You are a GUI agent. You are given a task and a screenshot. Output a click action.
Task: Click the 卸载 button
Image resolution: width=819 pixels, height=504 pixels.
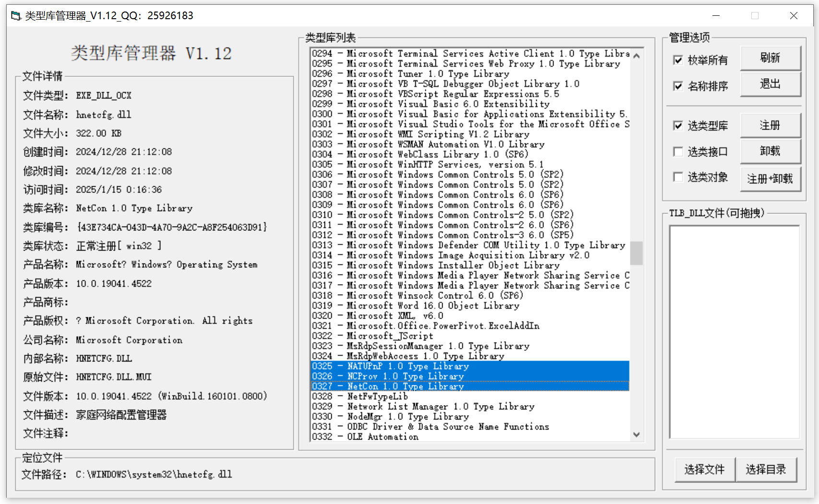click(770, 151)
